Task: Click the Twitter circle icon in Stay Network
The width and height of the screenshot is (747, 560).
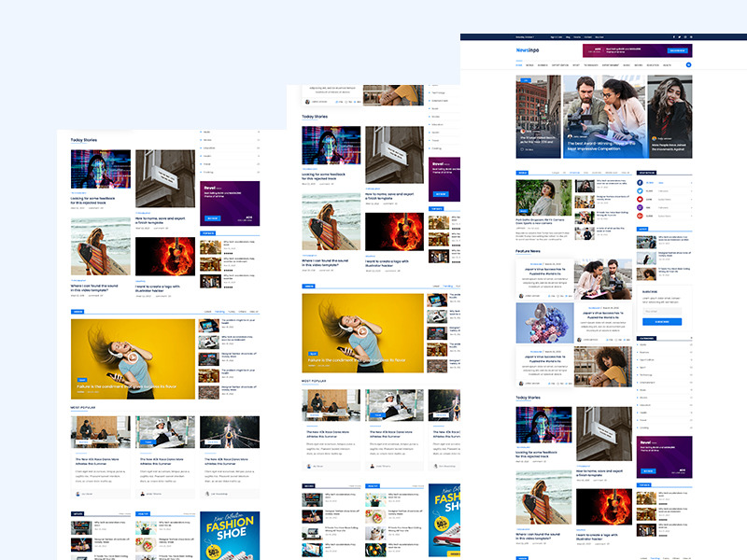Action: click(x=641, y=191)
